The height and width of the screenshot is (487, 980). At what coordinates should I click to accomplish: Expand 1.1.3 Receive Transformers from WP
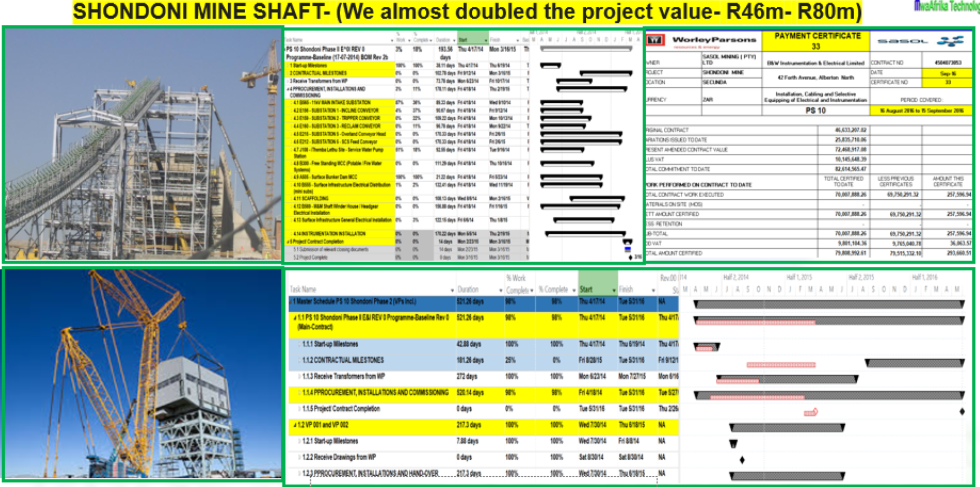tap(299, 376)
